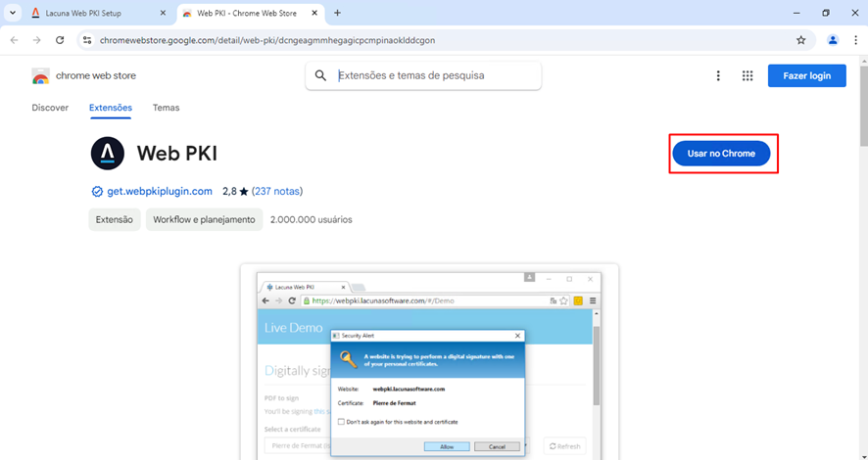868x460 pixels.
Task: Open a new browser tab
Action: (337, 13)
